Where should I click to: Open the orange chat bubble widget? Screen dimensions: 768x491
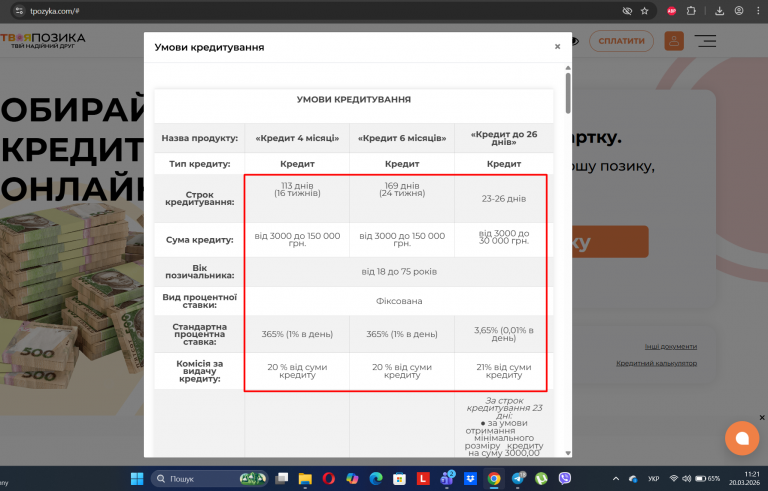pyautogui.click(x=742, y=438)
